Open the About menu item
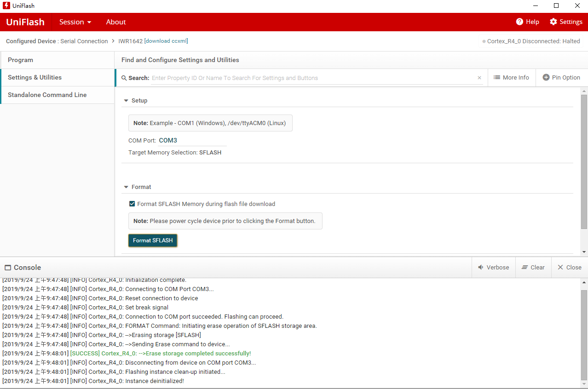This screenshot has width=588, height=389. click(116, 22)
